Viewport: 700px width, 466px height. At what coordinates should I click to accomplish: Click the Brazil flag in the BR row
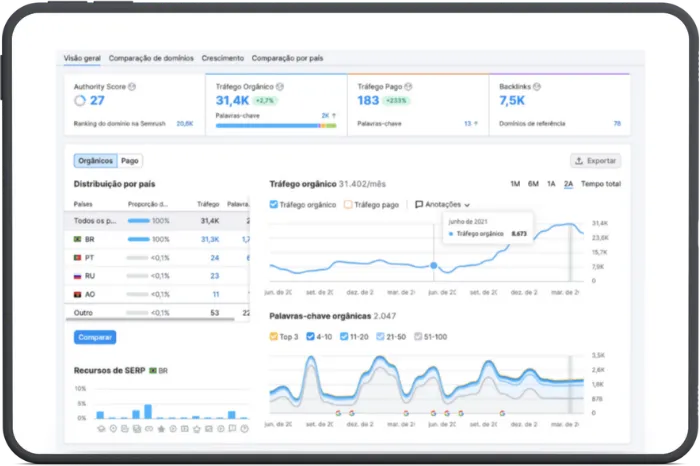coord(78,239)
